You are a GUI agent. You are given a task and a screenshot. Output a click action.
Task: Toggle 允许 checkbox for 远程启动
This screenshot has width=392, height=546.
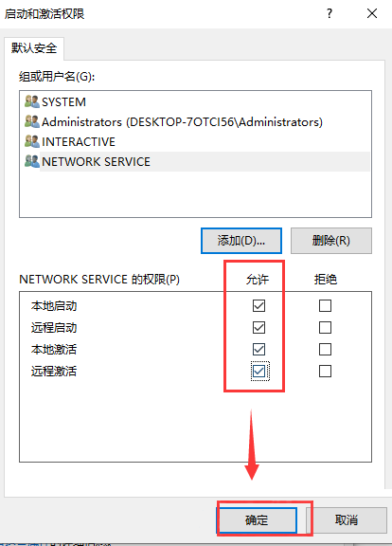click(258, 327)
